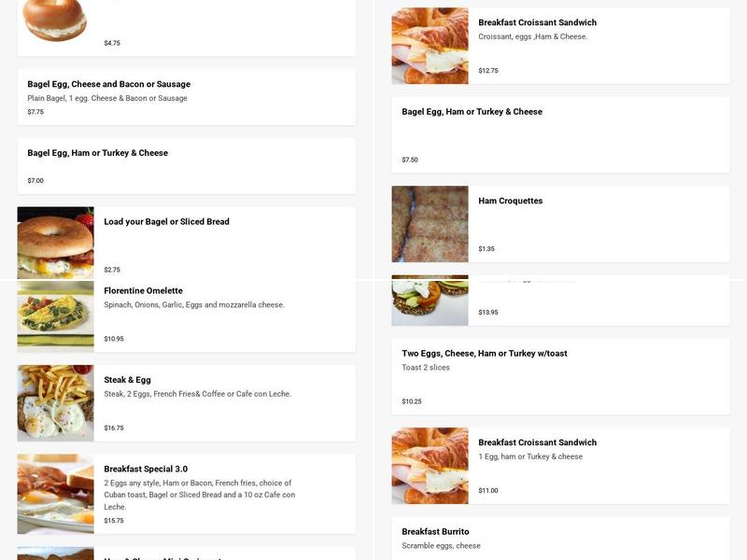Open the bagel with cream cheese photo at top

54,19
